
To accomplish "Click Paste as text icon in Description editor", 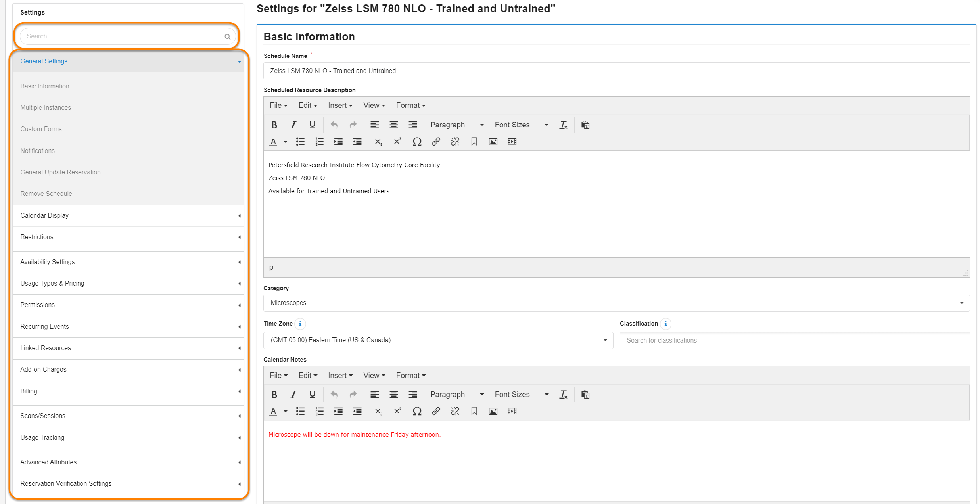I will pos(585,125).
